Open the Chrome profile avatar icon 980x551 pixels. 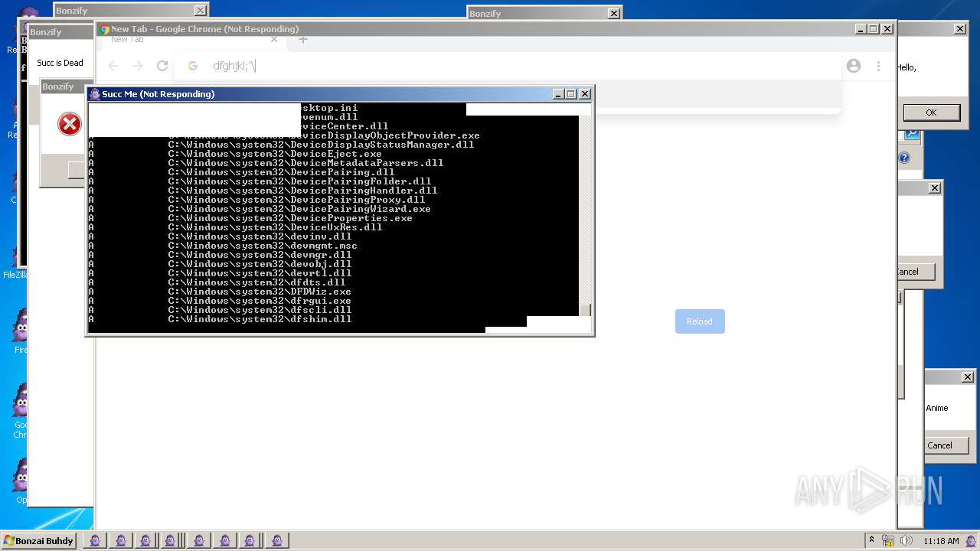coord(854,66)
